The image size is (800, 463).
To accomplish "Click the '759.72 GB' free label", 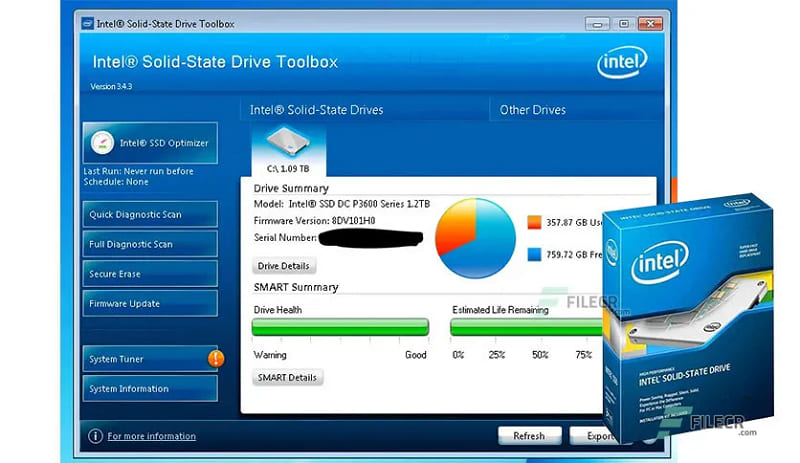I will pos(568,254).
